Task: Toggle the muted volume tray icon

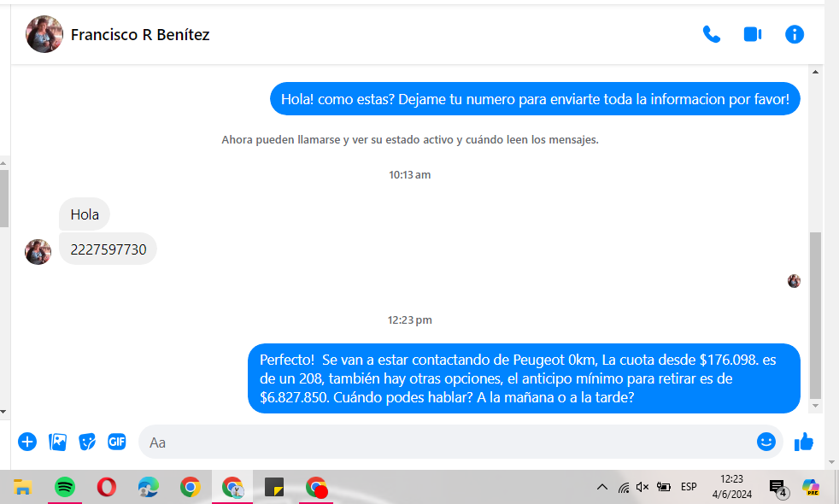Action: coord(642,487)
